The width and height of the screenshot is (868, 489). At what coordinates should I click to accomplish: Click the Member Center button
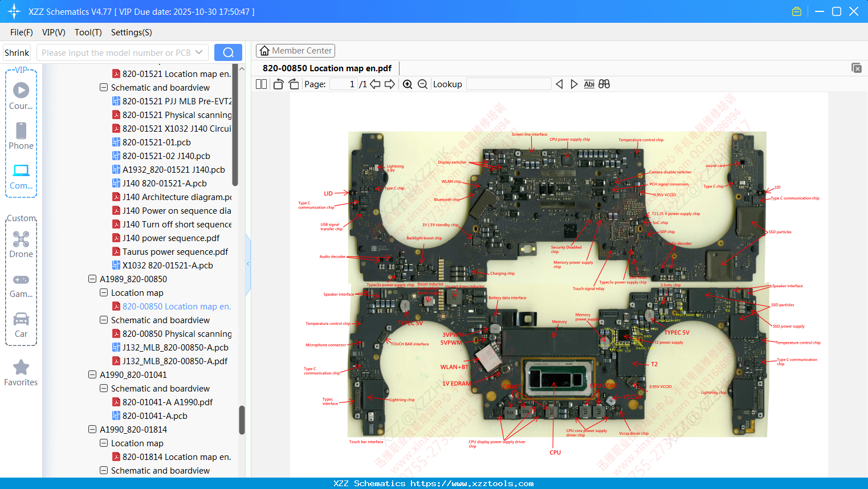point(295,51)
